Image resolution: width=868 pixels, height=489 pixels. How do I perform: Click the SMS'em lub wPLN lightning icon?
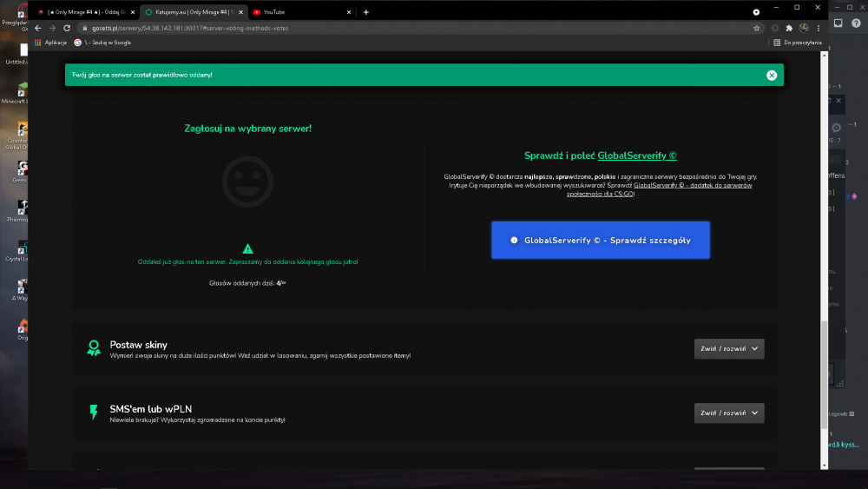(x=94, y=412)
